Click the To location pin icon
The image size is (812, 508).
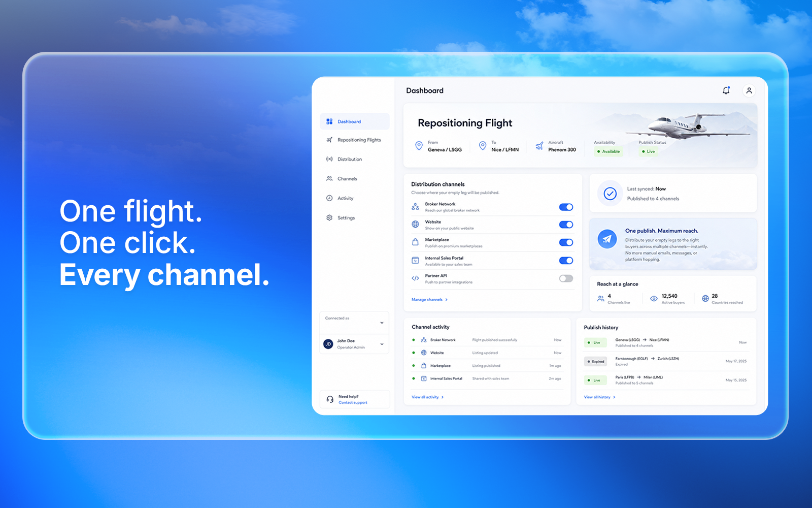(483, 146)
